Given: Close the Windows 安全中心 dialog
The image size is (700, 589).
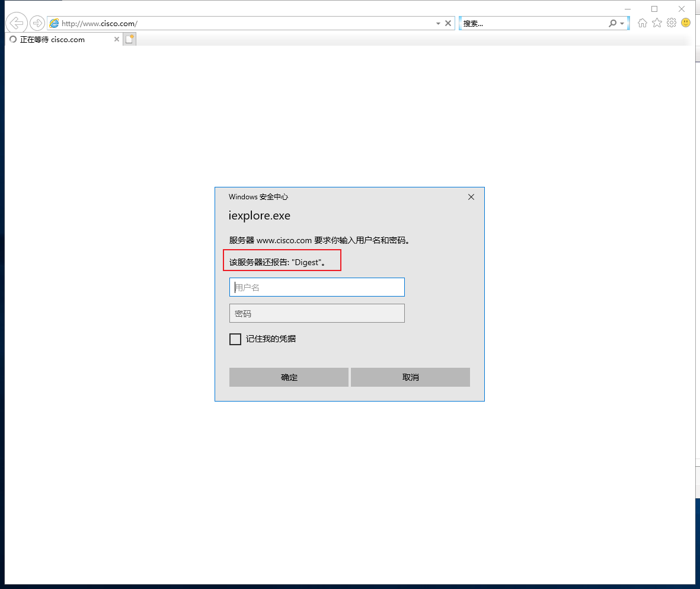Looking at the screenshot, I should click(471, 197).
